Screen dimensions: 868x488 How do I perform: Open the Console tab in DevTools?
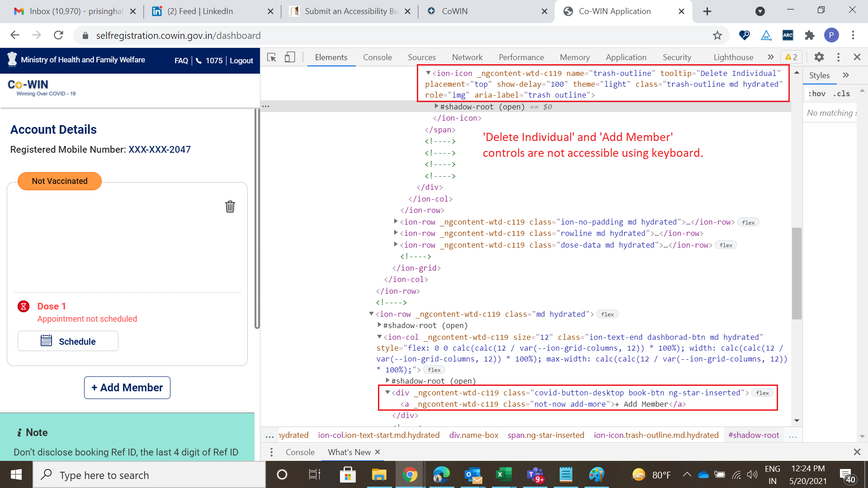pyautogui.click(x=377, y=57)
